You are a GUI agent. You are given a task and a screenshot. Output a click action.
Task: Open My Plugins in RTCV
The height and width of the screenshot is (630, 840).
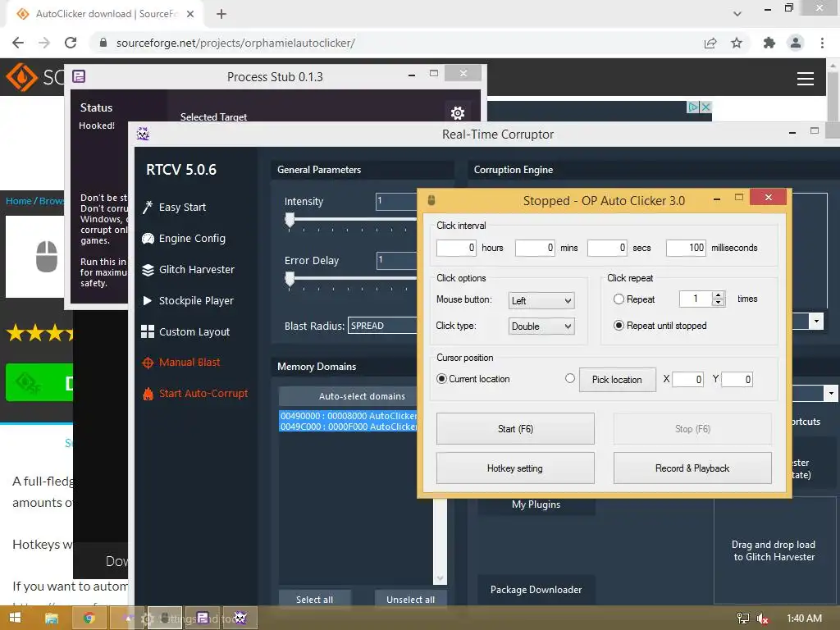click(536, 504)
